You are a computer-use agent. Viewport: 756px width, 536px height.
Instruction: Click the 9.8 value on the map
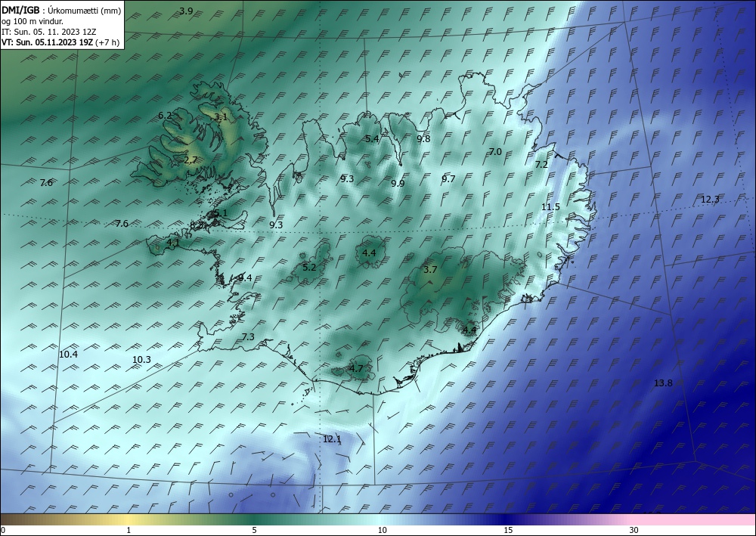pyautogui.click(x=423, y=139)
